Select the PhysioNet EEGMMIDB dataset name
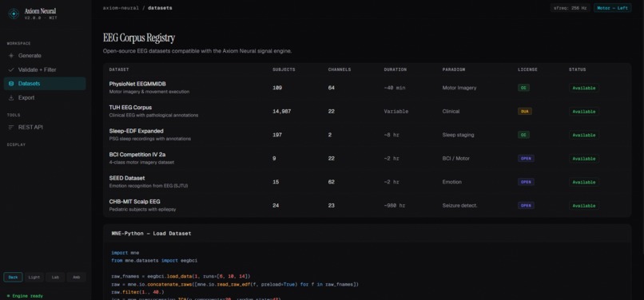The image size is (644, 300). coord(137,84)
